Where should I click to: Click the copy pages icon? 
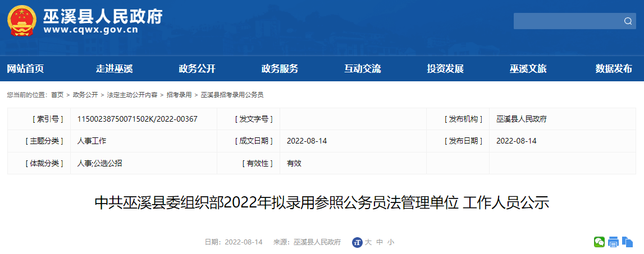coord(627,242)
